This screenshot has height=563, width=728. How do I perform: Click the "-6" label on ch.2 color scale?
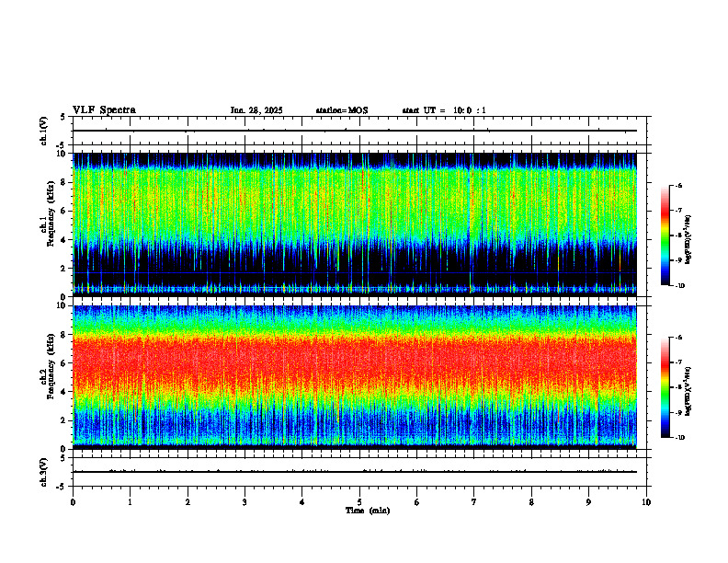point(678,338)
